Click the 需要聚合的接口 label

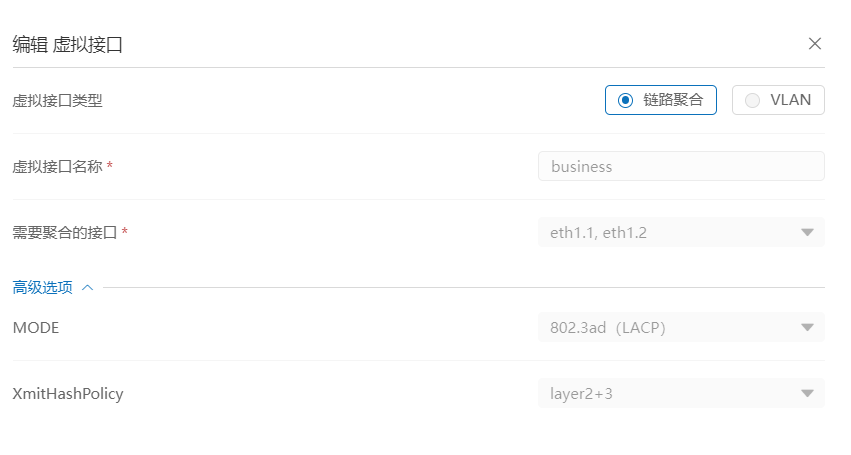coord(65,233)
